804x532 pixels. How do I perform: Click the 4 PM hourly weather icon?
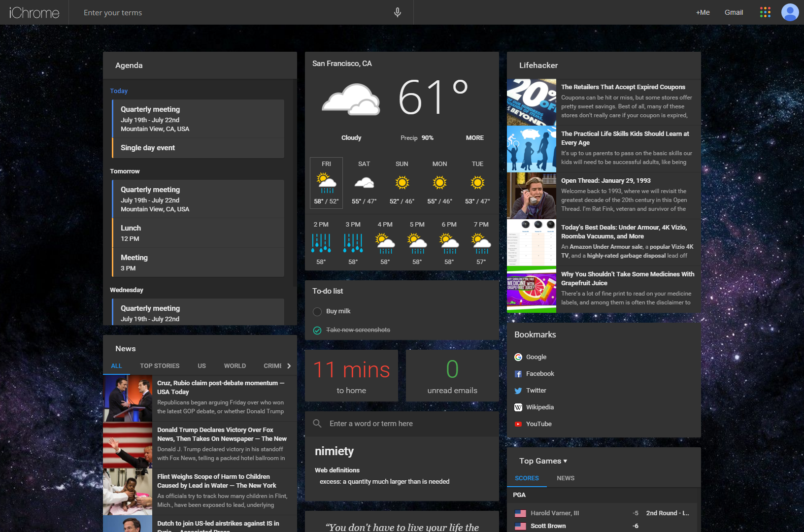[385, 243]
